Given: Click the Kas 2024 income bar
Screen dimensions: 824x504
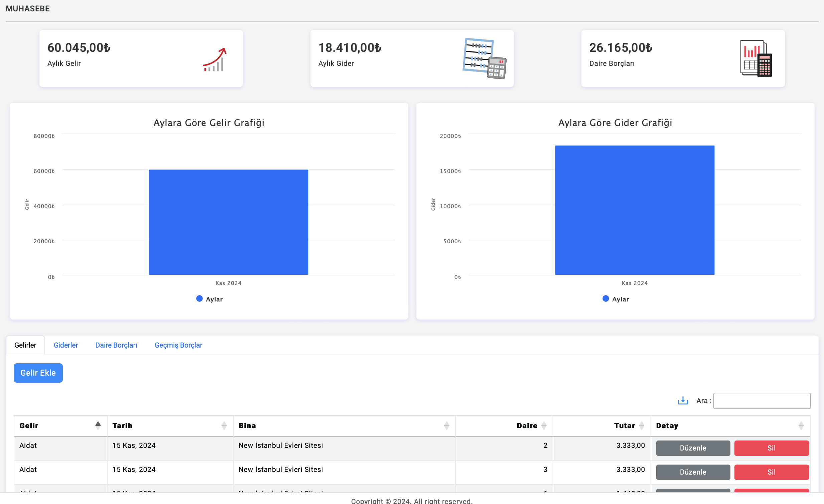Looking at the screenshot, I should tap(229, 222).
